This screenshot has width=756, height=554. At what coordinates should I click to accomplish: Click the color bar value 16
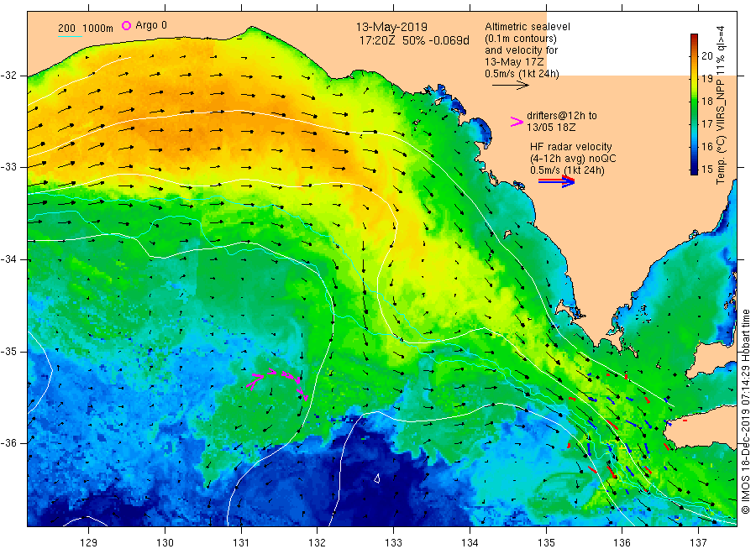pos(707,146)
